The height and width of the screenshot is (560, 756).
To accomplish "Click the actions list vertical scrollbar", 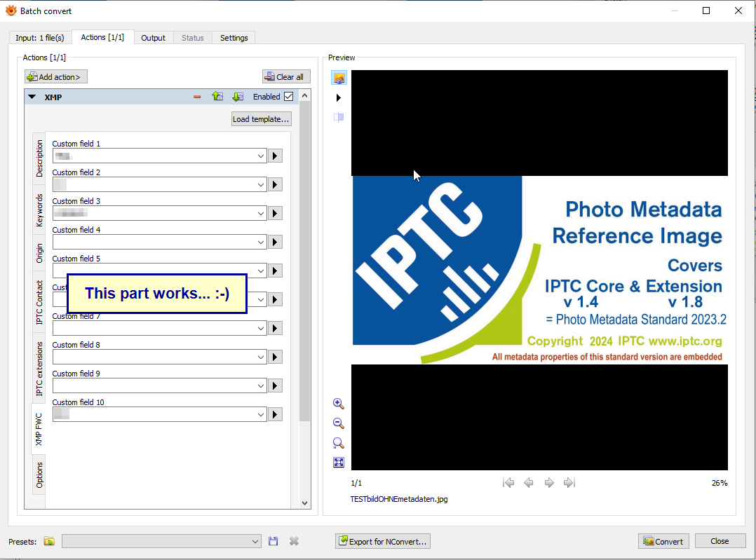I will click(x=304, y=263).
